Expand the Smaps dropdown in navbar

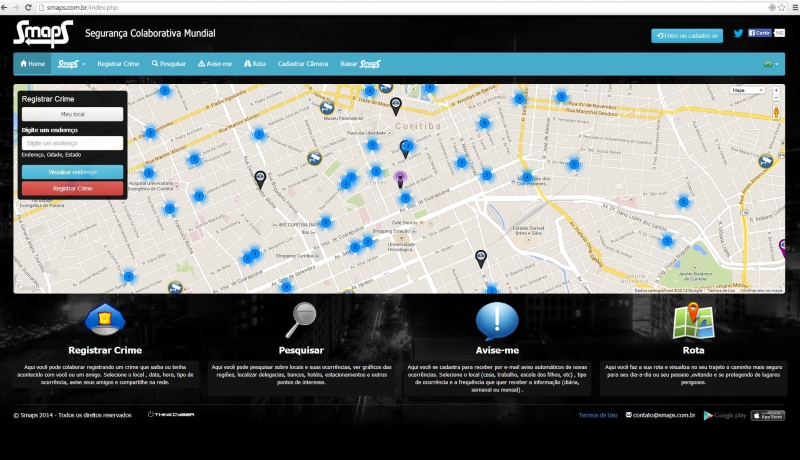pos(71,64)
